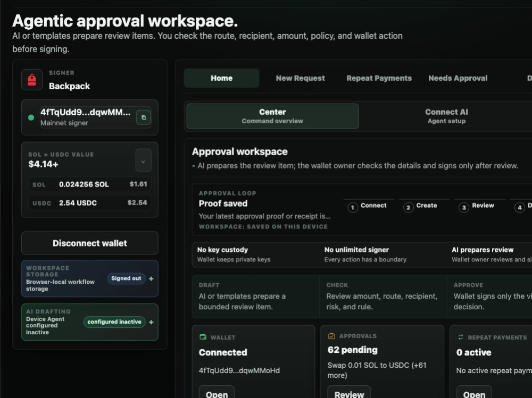Select step 1 Connect in approval loop

(x=368, y=206)
